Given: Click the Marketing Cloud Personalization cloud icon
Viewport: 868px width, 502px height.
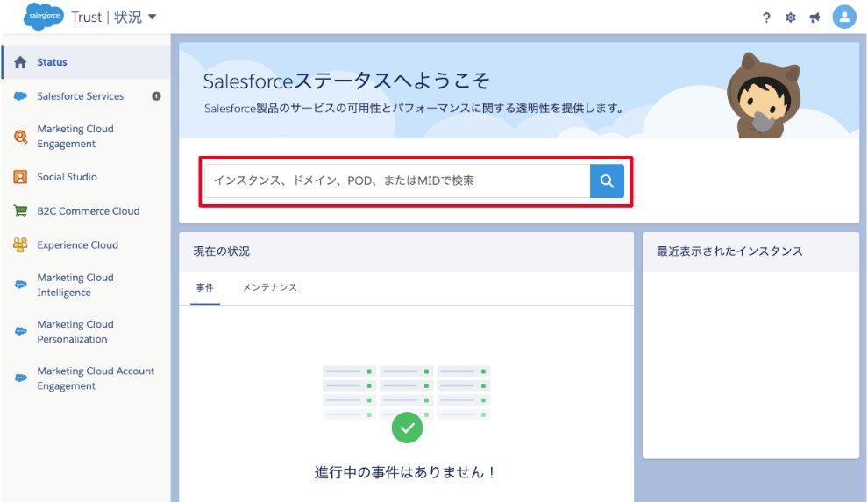Looking at the screenshot, I should (x=20, y=331).
